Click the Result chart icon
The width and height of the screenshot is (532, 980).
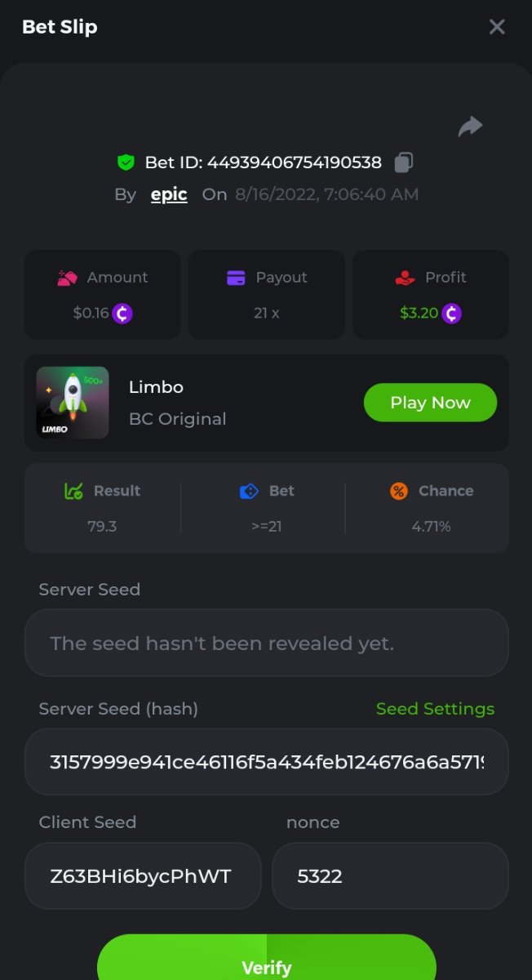(73, 491)
